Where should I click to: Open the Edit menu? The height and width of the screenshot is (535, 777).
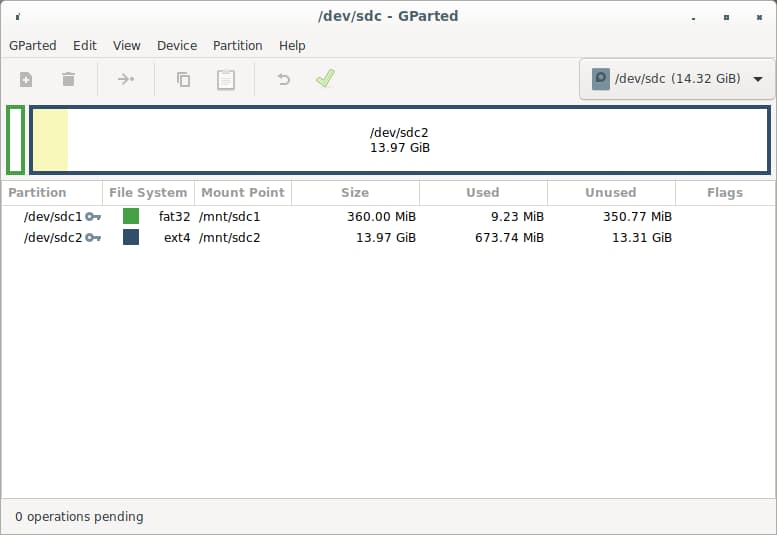(x=85, y=46)
